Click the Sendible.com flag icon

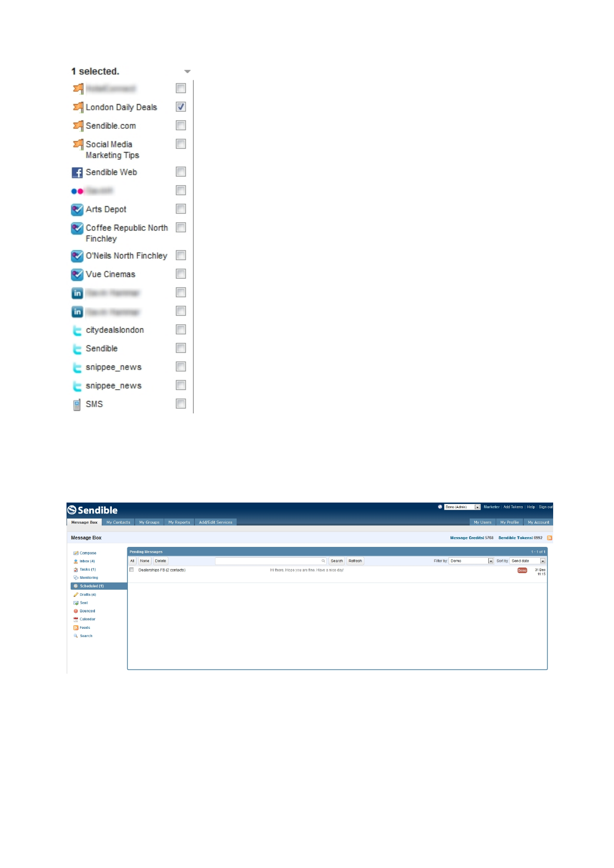[78, 126]
